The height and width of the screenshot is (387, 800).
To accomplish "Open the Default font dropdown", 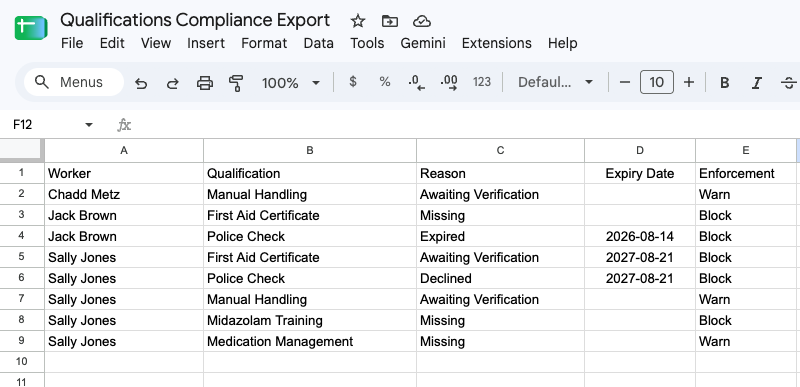I will 555,82.
